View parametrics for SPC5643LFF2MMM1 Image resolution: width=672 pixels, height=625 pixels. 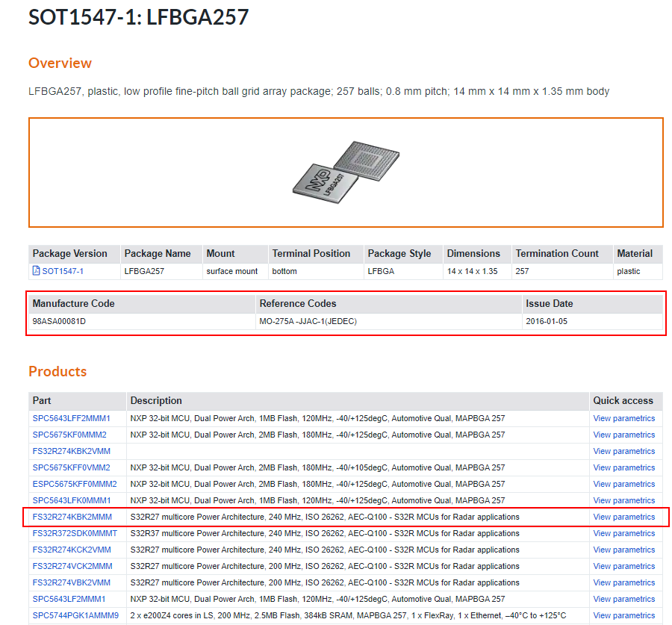tap(623, 418)
